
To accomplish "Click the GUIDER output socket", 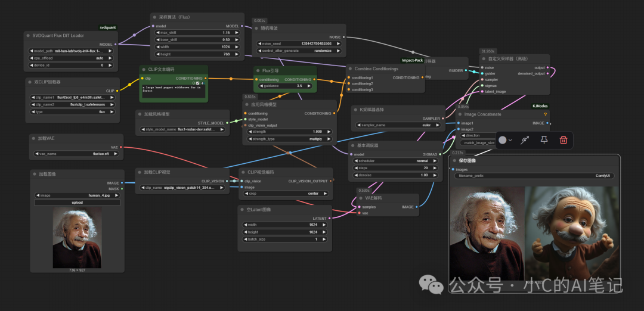I will click(466, 70).
